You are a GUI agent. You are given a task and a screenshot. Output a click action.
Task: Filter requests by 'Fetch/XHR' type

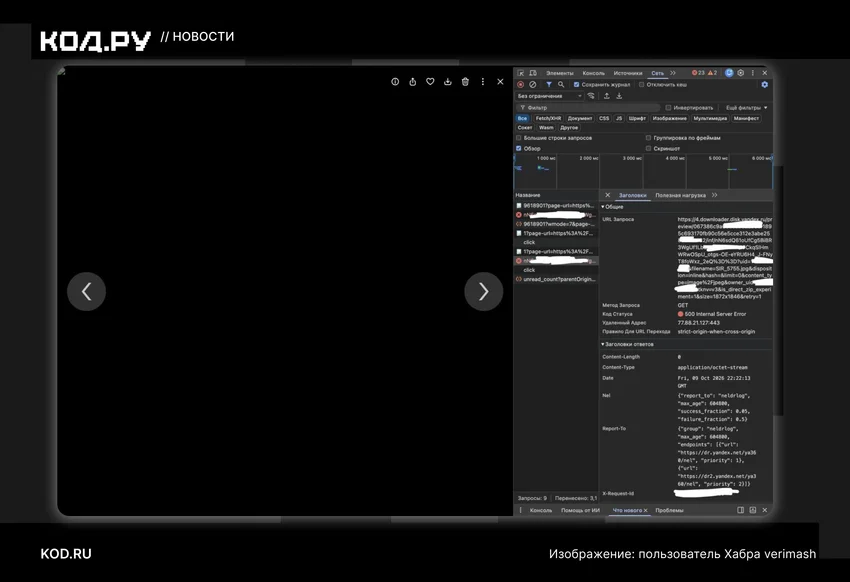tap(548, 118)
